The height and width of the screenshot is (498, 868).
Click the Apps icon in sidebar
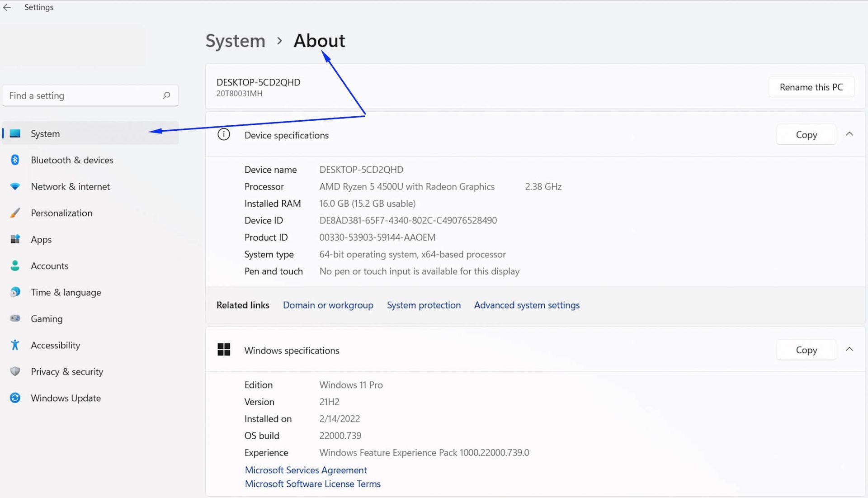pos(15,239)
